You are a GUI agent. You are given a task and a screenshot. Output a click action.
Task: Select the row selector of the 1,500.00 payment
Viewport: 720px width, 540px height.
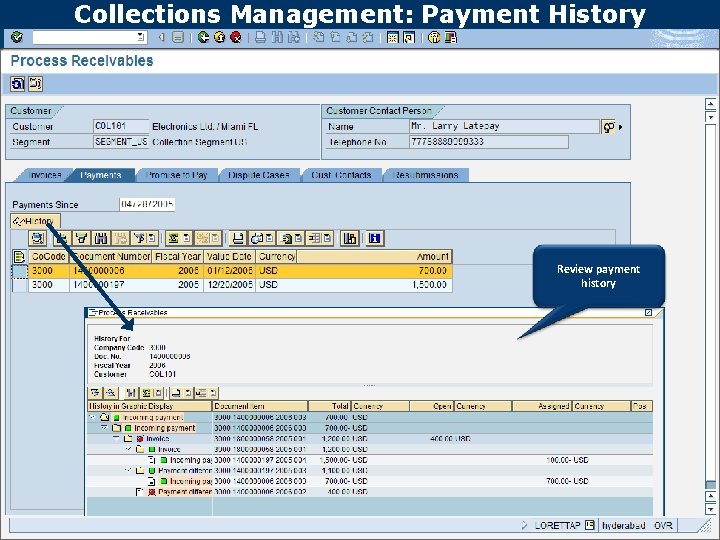pos(20,285)
